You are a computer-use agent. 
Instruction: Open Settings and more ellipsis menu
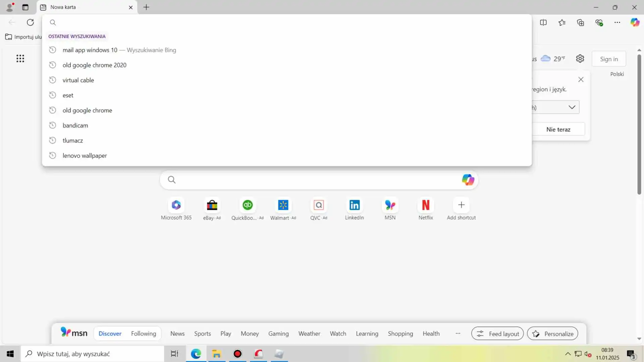[617, 22]
